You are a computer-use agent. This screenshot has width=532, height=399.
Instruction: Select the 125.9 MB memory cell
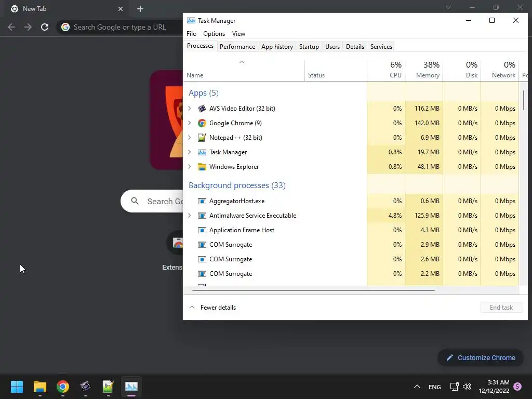click(x=424, y=216)
